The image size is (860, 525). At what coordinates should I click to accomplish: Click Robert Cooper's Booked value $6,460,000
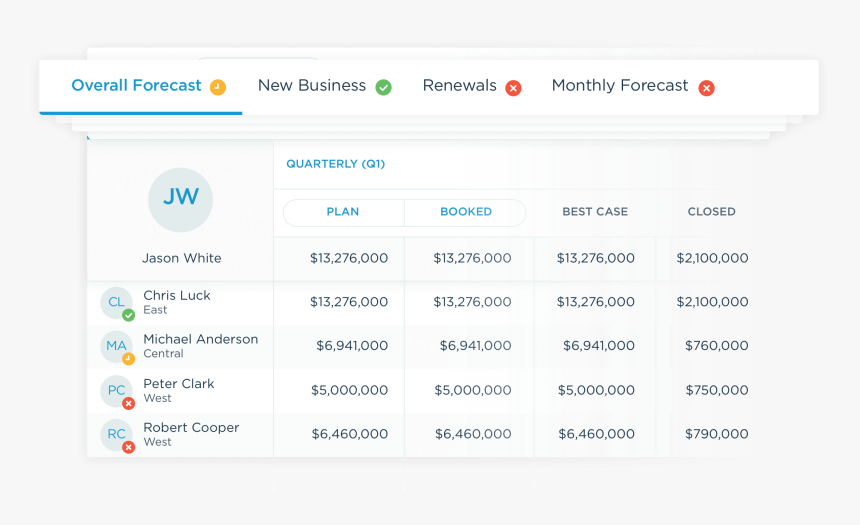[x=473, y=434]
